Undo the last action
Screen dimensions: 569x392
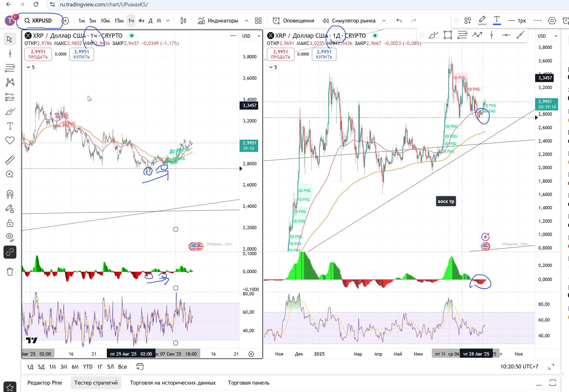point(399,21)
